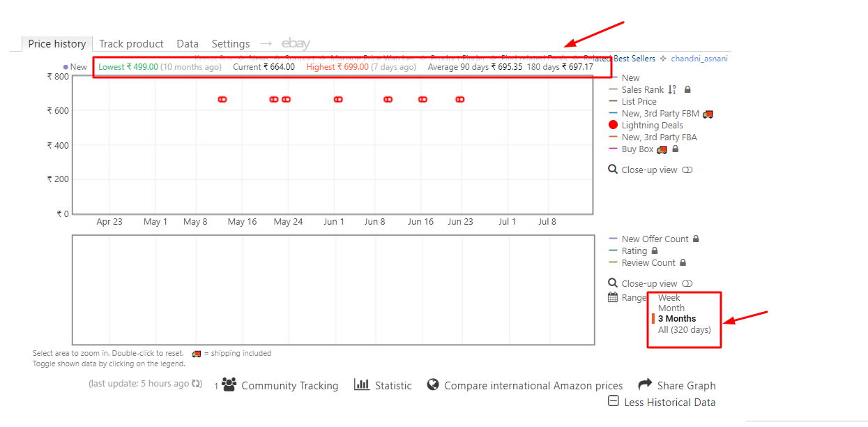Click the lightning deal marker near Jun 16
This screenshot has height=427, width=868.
point(422,100)
